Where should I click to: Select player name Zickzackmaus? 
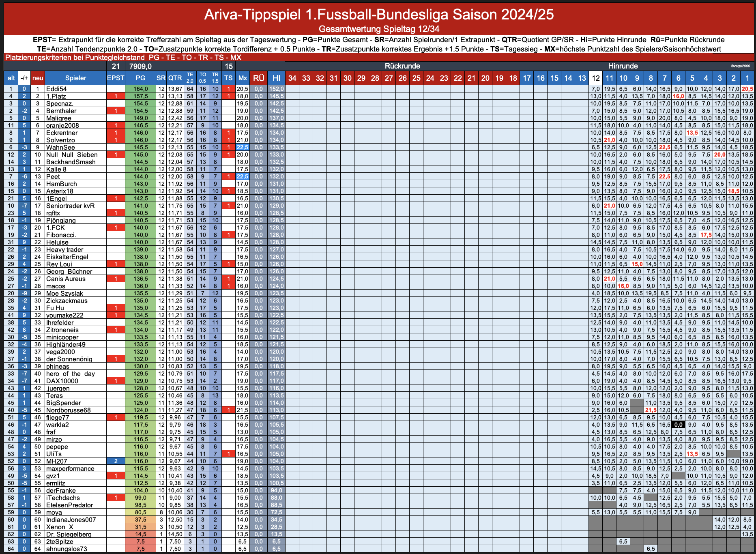click(67, 301)
